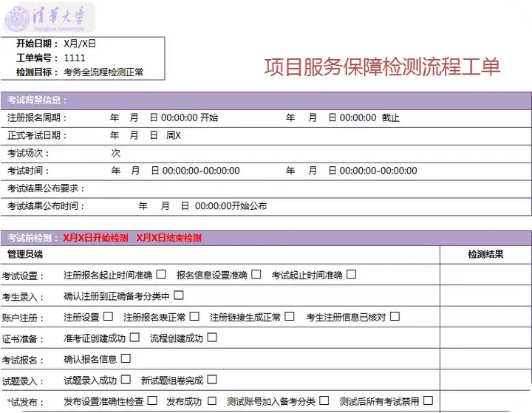
Task: Check 准考证创建成功 checkbox
Action: (134, 338)
